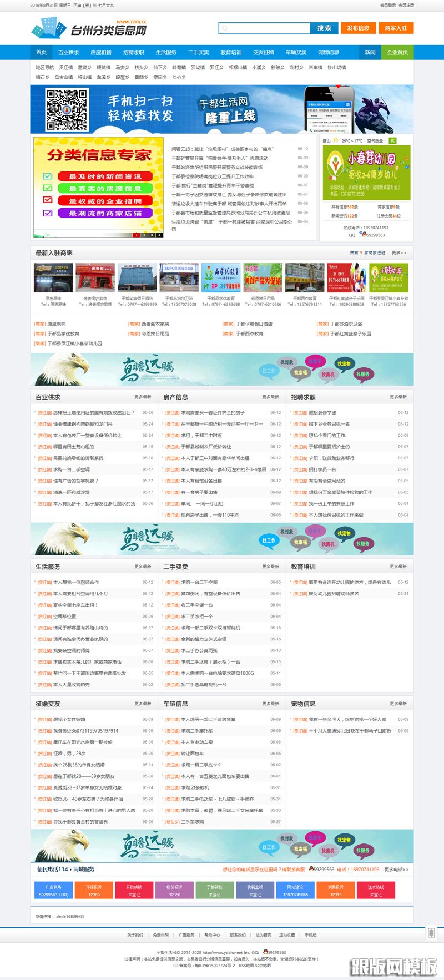Open the 于都华宸假日酒店 merchant thumbnail
Image resolution: width=444 pixels, height=980 pixels.
(x=137, y=278)
